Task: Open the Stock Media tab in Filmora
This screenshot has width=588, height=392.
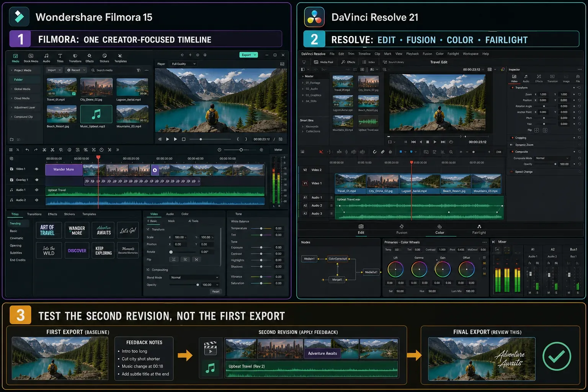Action: point(31,58)
